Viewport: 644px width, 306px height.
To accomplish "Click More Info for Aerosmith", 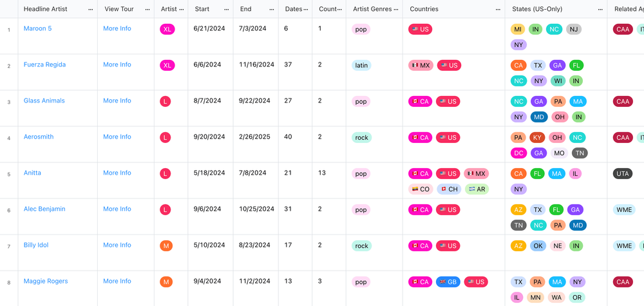I will point(117,137).
